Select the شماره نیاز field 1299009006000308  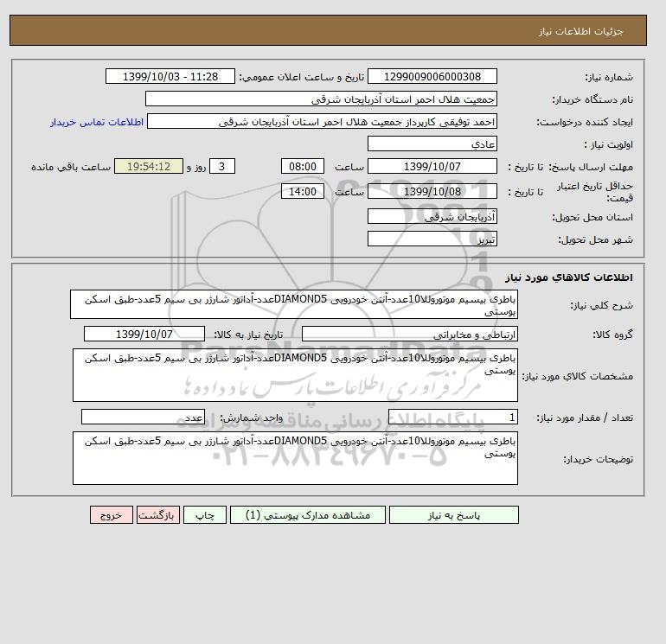tap(432, 76)
